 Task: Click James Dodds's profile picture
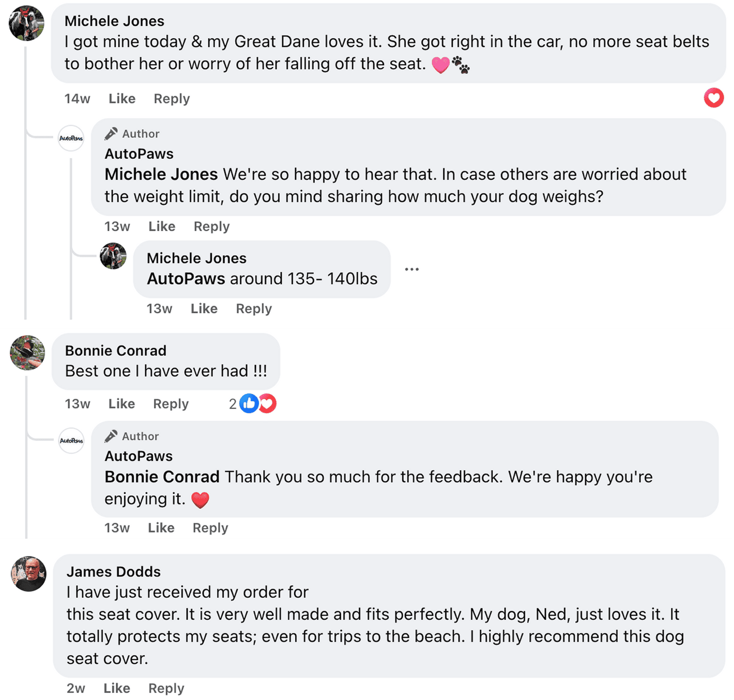point(29,574)
